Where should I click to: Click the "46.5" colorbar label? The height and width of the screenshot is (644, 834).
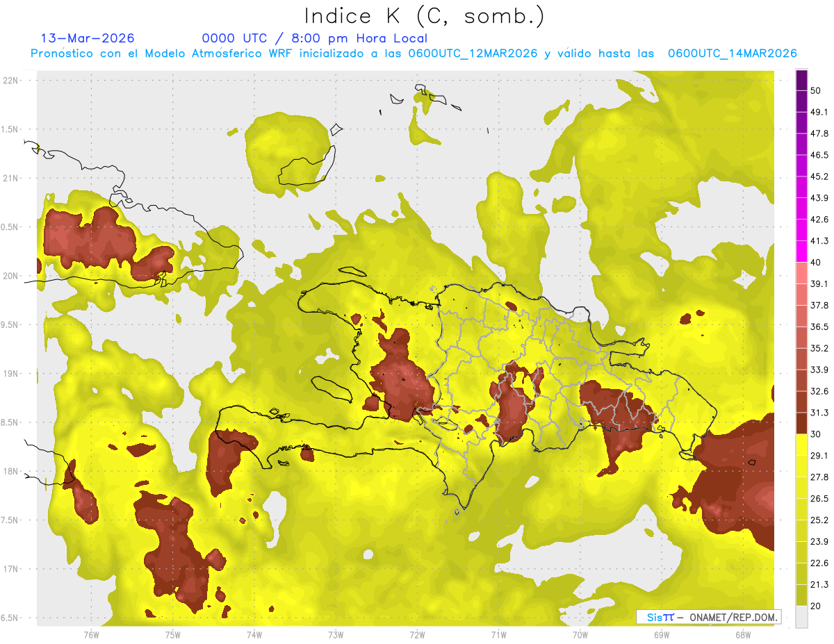pyautogui.click(x=819, y=156)
